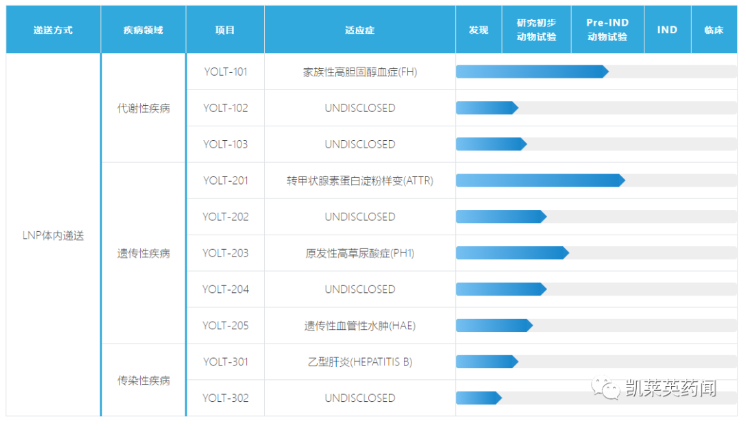Click the 疾病领域 column header
Screen dimensions: 746x430
[143, 30]
